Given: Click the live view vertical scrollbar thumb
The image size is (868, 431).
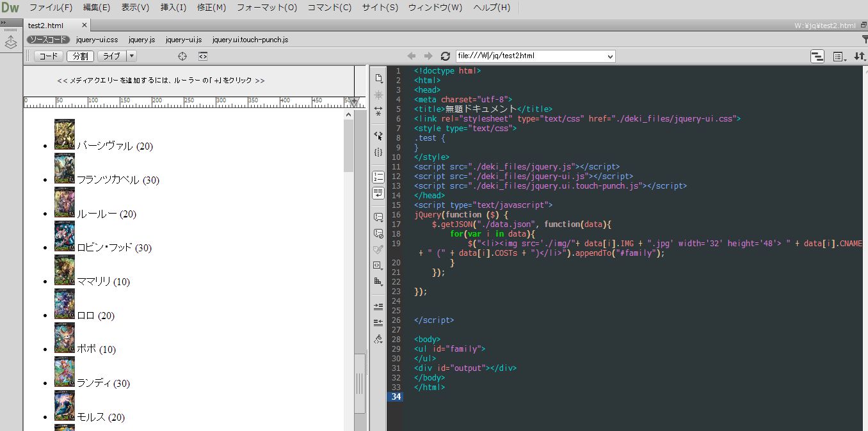Looking at the screenshot, I should (x=348, y=147).
